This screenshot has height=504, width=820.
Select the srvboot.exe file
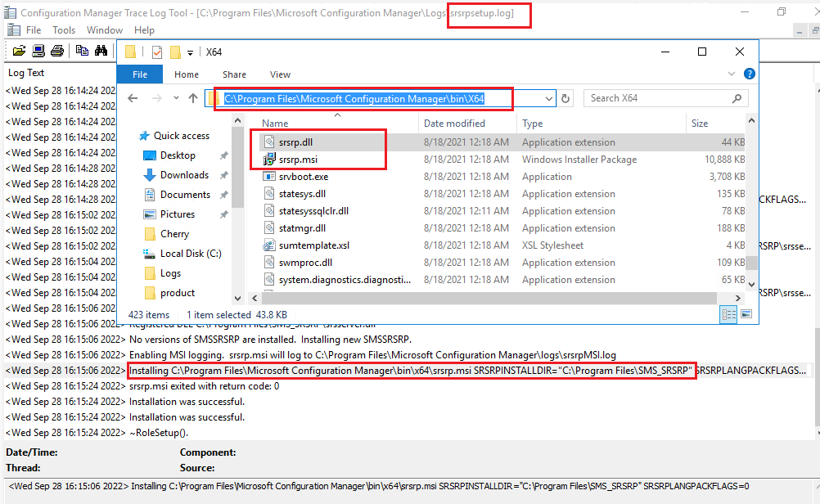pyautogui.click(x=304, y=177)
